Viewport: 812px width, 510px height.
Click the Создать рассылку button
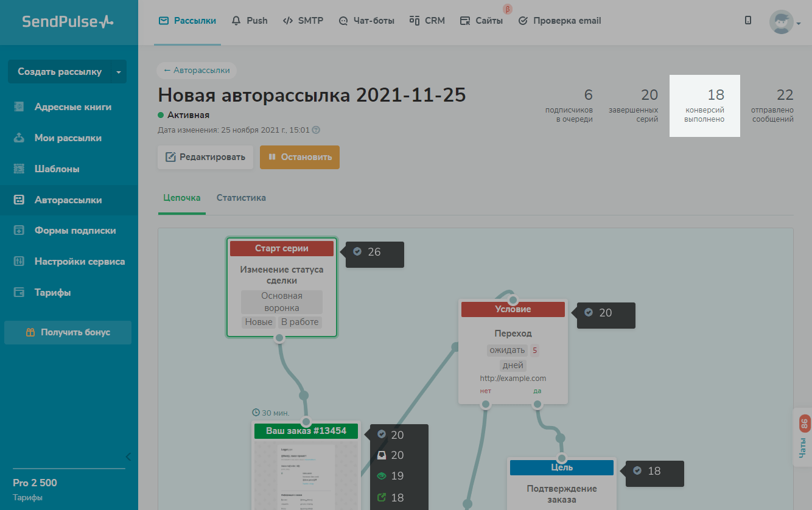point(60,72)
